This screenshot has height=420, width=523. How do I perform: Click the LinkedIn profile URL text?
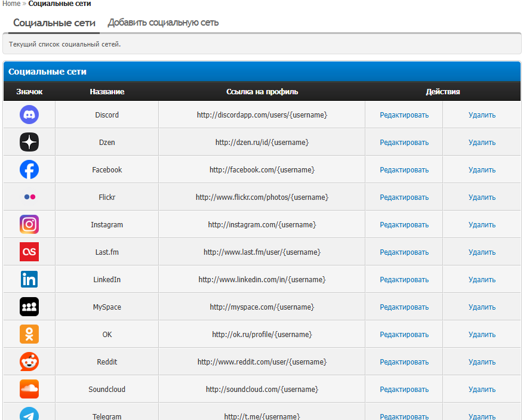[x=261, y=280]
